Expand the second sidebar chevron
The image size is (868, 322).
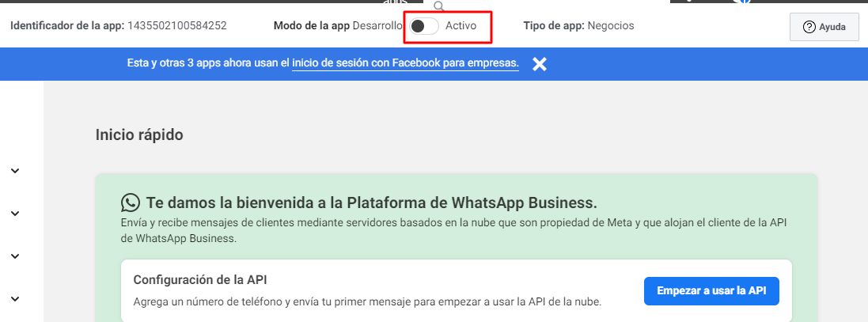point(15,214)
